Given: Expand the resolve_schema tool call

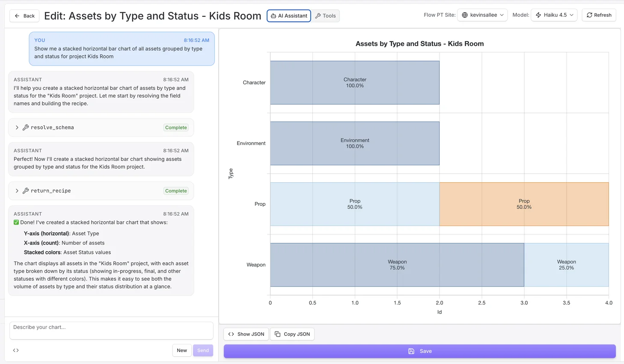Looking at the screenshot, I should pos(17,127).
